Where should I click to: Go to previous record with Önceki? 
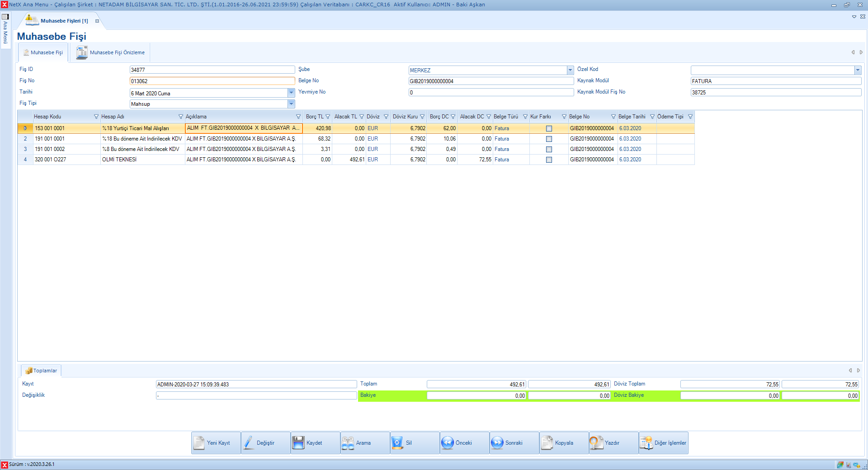tap(448, 443)
